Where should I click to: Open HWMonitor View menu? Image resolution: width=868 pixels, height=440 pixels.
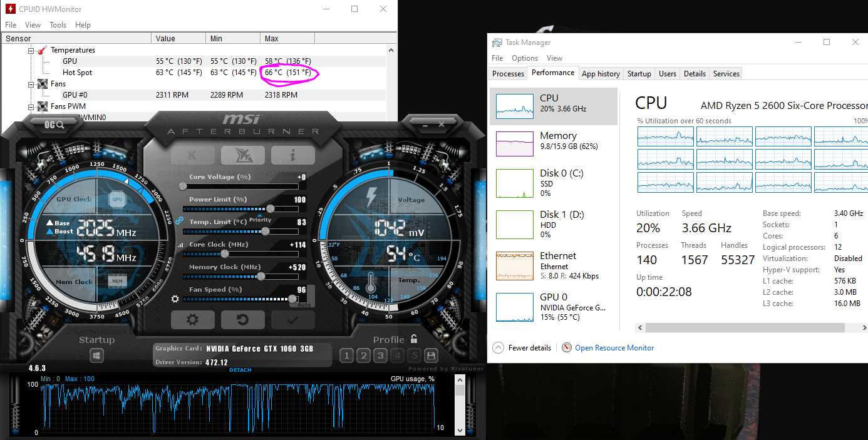pyautogui.click(x=33, y=25)
